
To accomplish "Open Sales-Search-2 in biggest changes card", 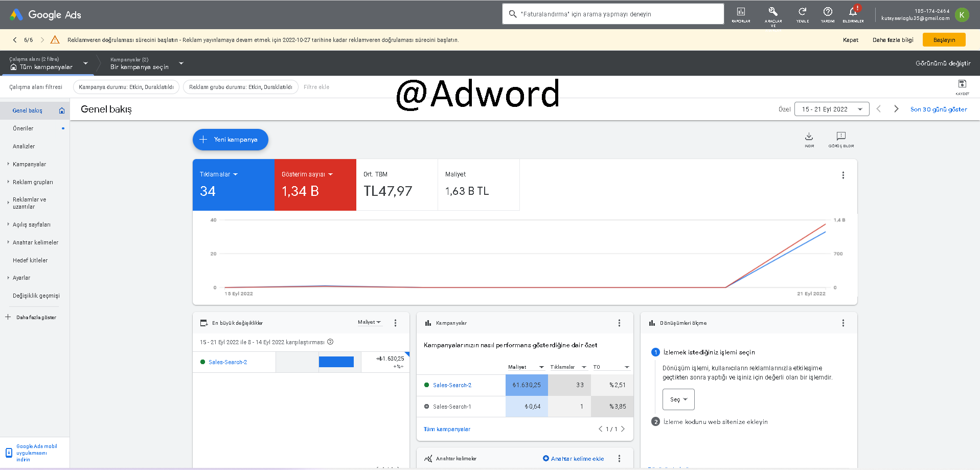I will (227, 362).
